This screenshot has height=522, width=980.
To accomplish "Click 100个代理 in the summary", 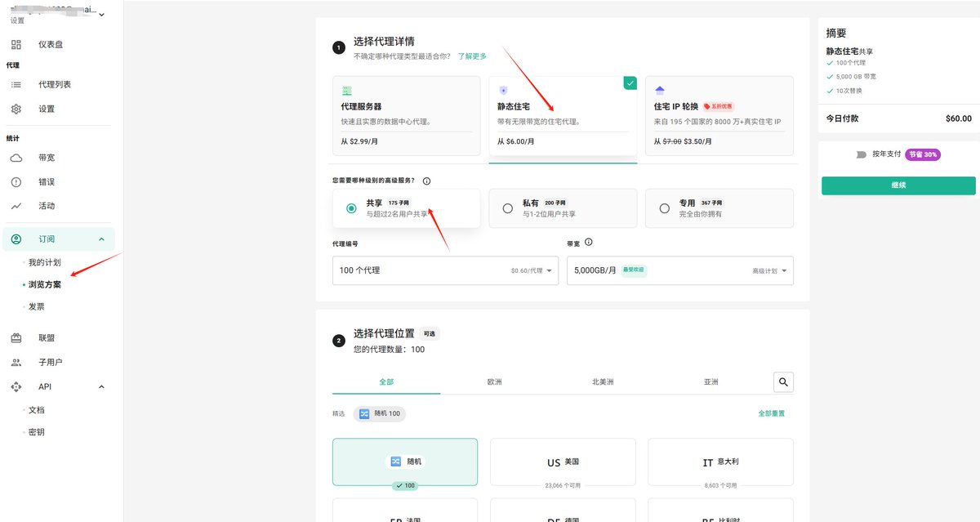I will coord(850,62).
